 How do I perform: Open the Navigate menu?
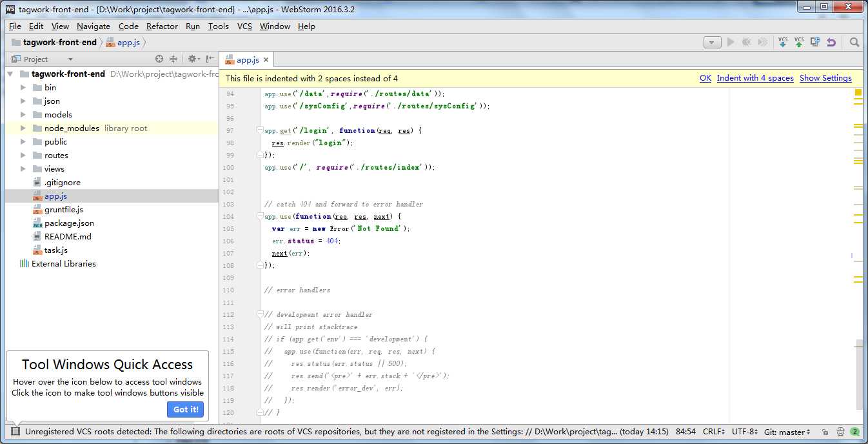click(x=94, y=26)
